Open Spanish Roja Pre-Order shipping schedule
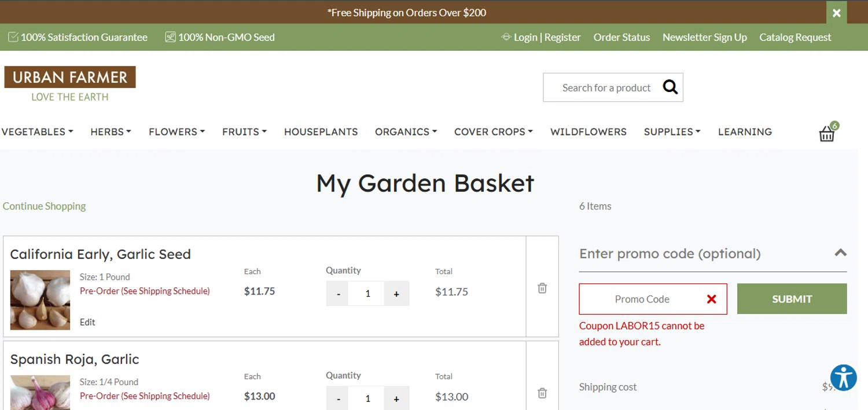868x410 pixels. click(145, 396)
